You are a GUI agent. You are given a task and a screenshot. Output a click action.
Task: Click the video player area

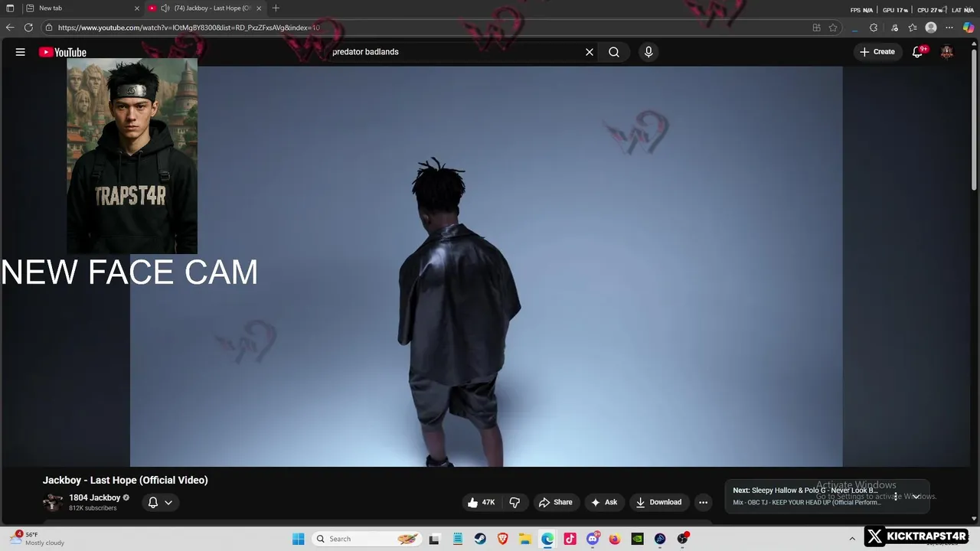[x=486, y=266]
